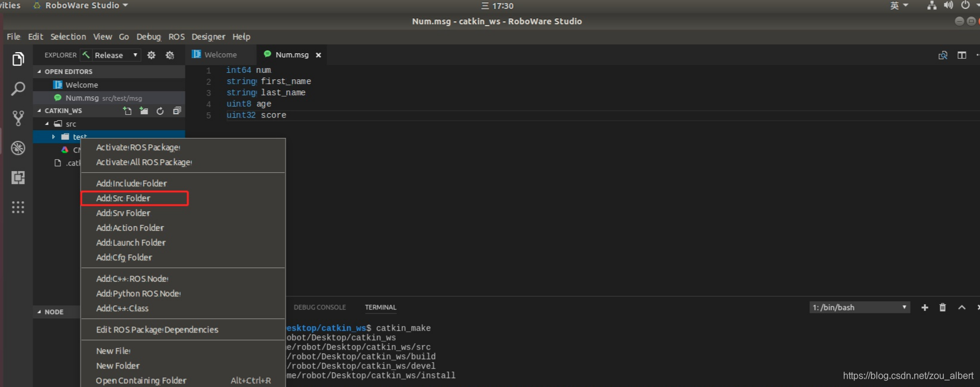Screen dimensions: 980x387
Task: Open the Debug view in the activity bar
Action: coord(18,148)
